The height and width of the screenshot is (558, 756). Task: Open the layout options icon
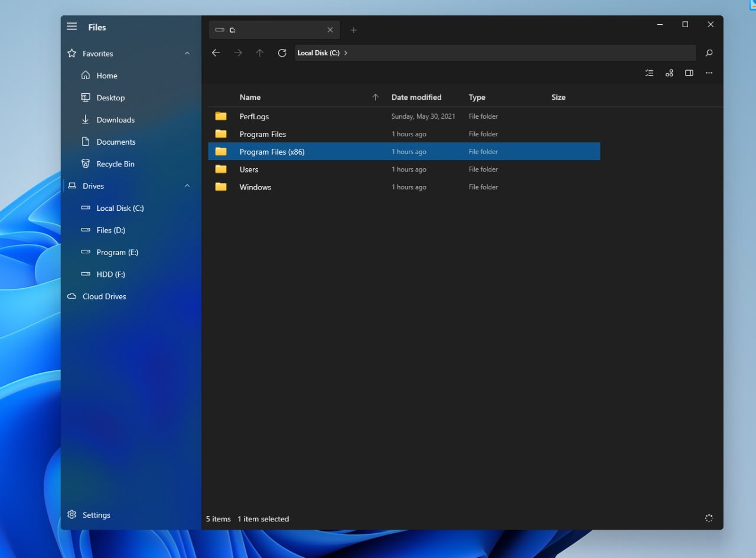coord(669,73)
